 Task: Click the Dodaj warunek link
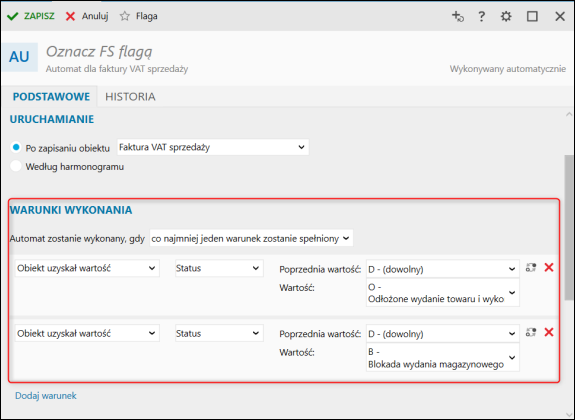(x=46, y=395)
